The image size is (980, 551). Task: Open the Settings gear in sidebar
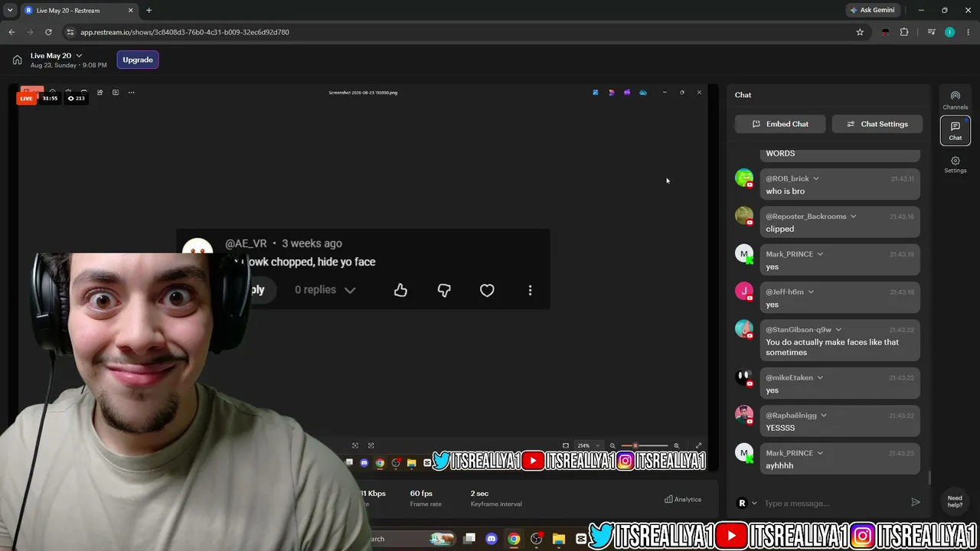pos(955,165)
